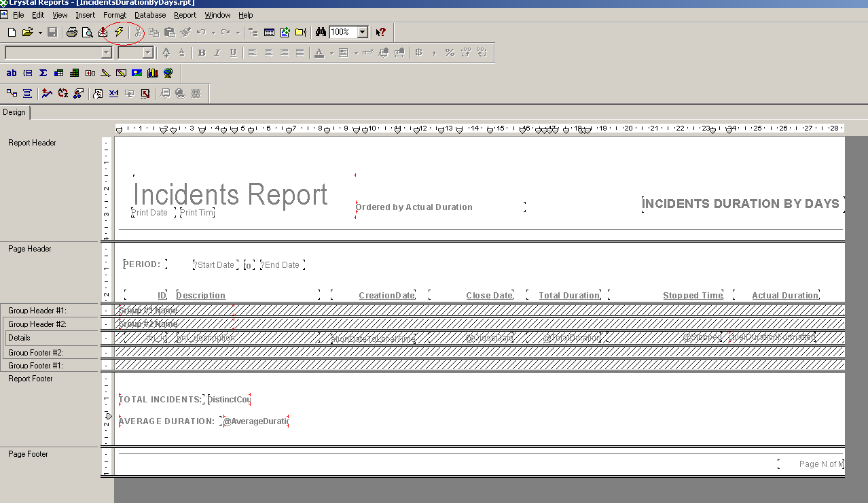Toggle Italic formatting
Screen dimensions: 868x503
click(217, 53)
